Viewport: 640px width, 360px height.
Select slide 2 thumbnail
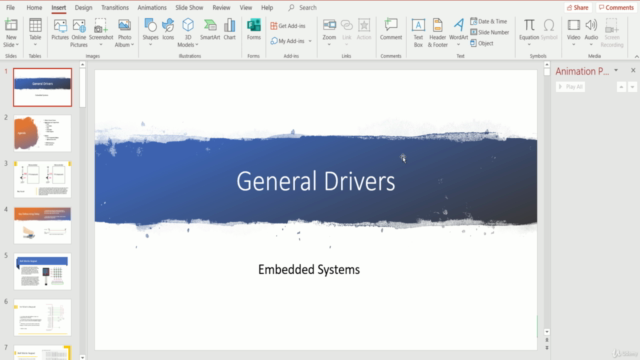(42, 133)
